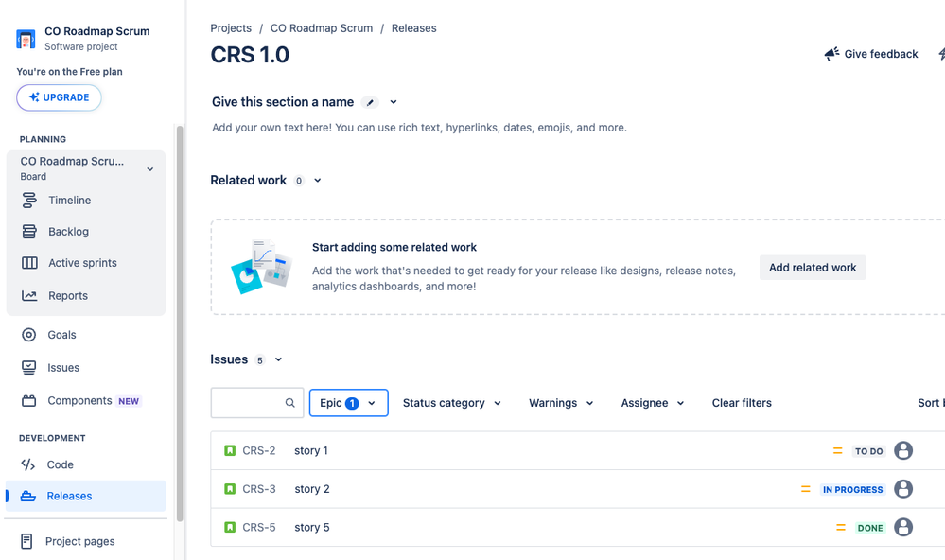Click the 'story 2' issue summary
Viewport: 945px width, 560px height.
click(x=312, y=489)
